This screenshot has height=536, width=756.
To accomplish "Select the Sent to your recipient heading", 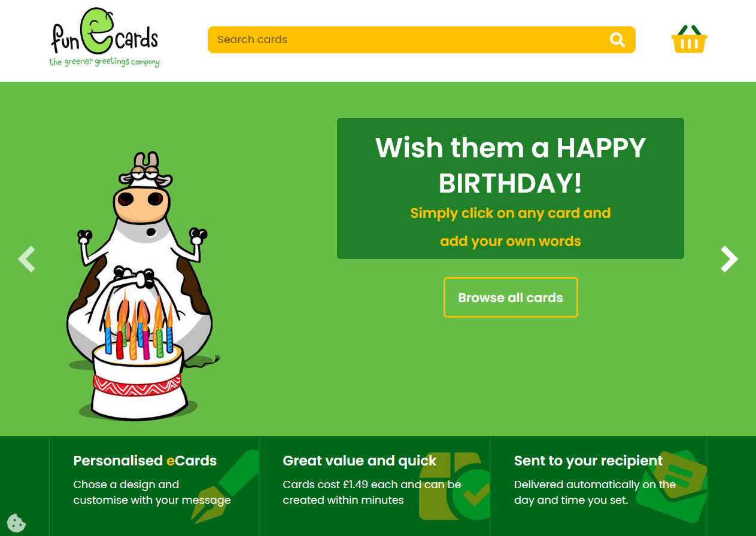I will pyautogui.click(x=588, y=461).
